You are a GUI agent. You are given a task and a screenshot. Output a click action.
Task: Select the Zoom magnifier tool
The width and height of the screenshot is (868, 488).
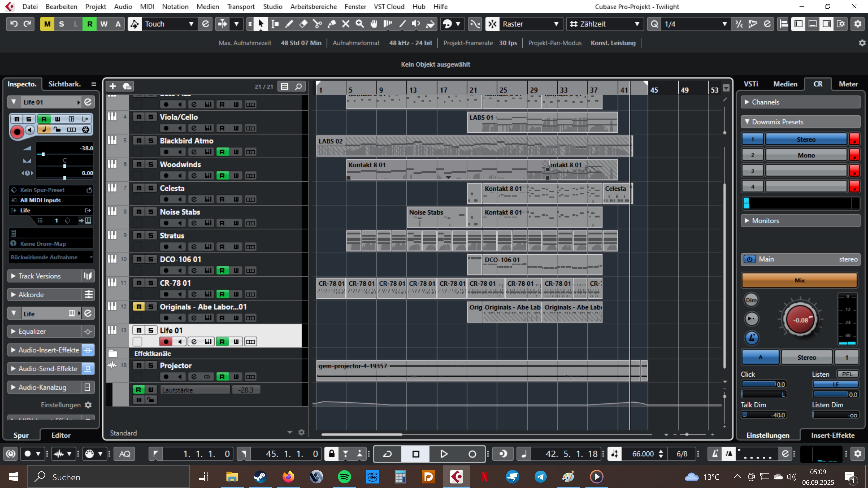coord(360,24)
